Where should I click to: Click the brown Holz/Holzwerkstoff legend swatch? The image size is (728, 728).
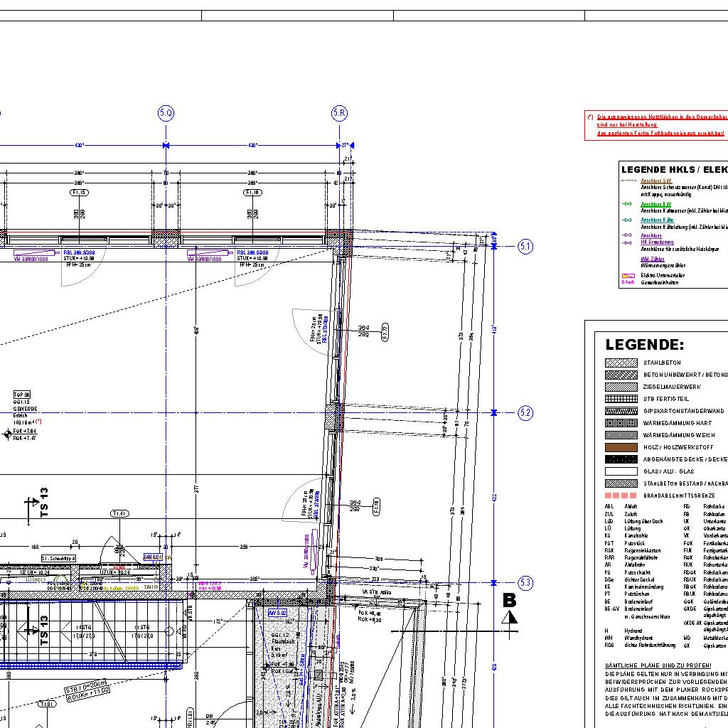pos(621,447)
